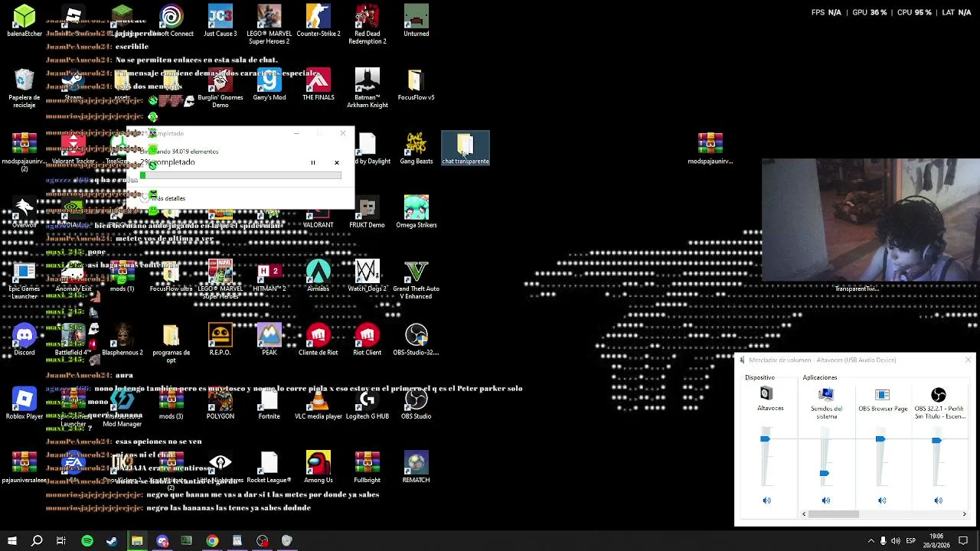Open Task View from the taskbar
The height and width of the screenshot is (551, 980).
click(61, 541)
